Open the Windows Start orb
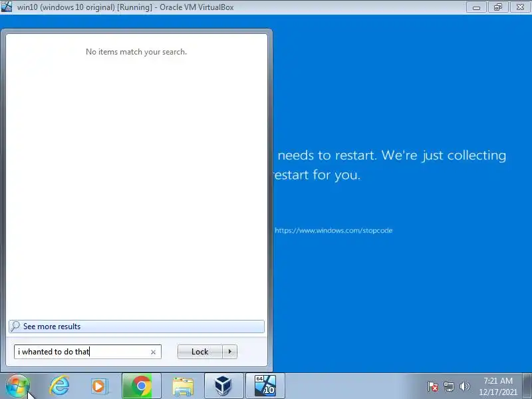The width and height of the screenshot is (532, 399). [x=18, y=386]
